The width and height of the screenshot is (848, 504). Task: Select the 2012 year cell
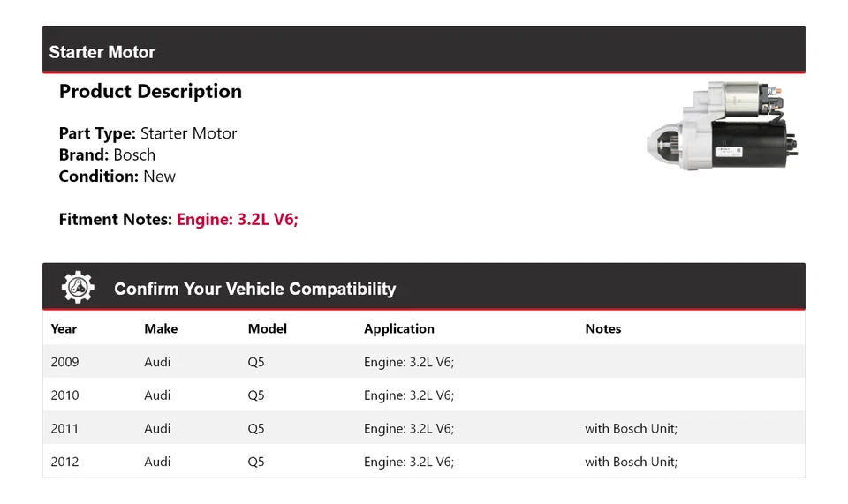click(x=64, y=462)
